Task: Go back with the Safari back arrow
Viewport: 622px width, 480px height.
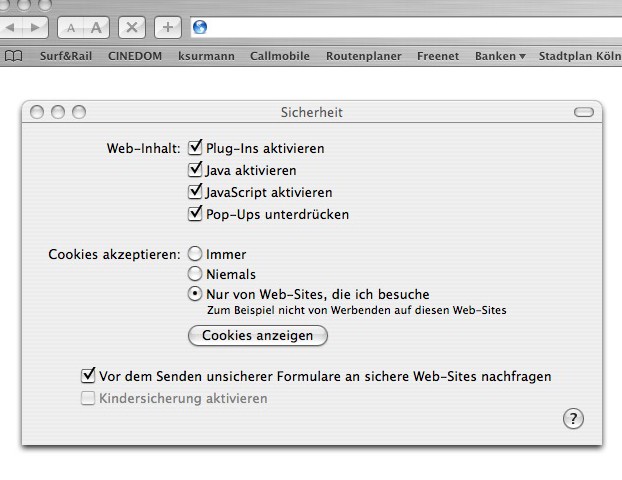Action: point(11,27)
